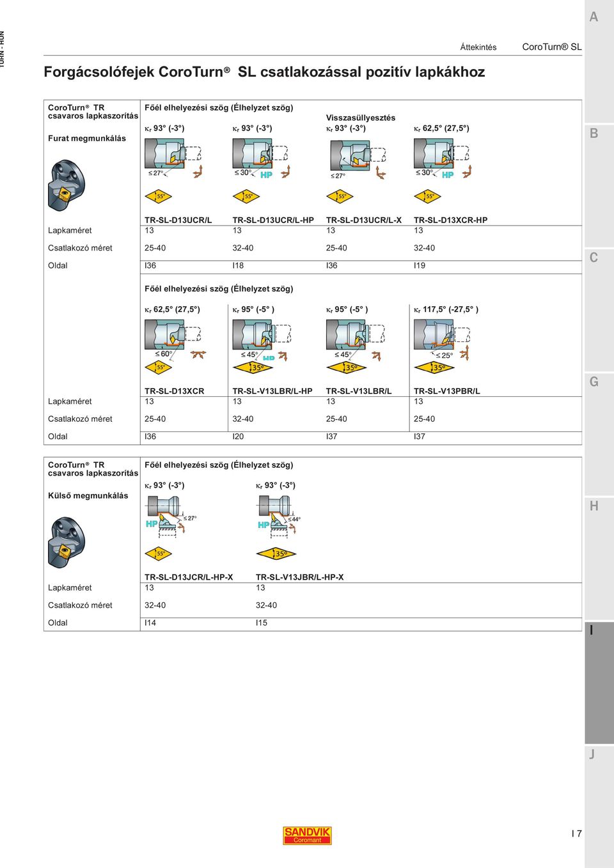Click the product name TR-SL-D13UCR/L

pyautogui.click(x=178, y=220)
